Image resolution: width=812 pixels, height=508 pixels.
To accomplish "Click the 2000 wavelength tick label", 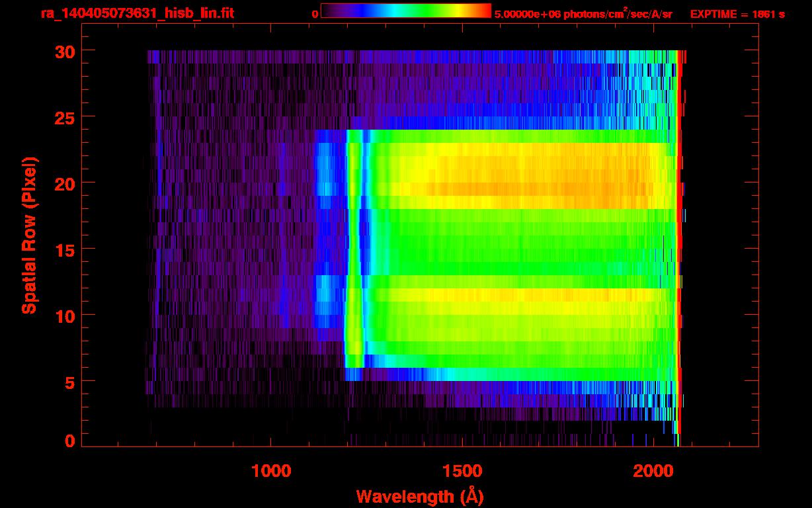I will tap(652, 471).
